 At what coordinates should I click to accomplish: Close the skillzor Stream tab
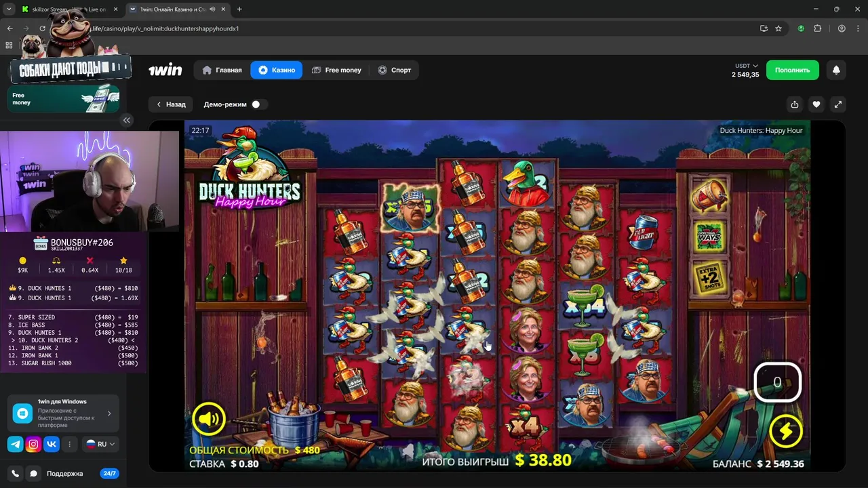coord(115,9)
